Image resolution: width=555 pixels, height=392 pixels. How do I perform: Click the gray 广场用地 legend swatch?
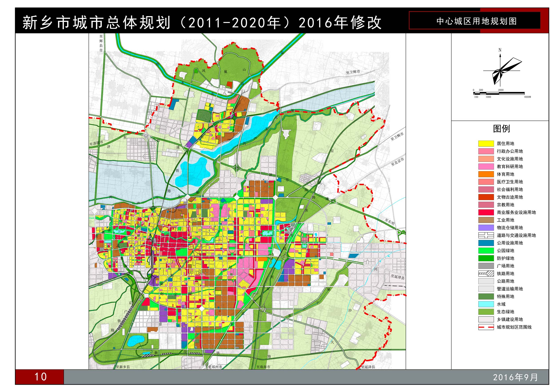[486, 266]
